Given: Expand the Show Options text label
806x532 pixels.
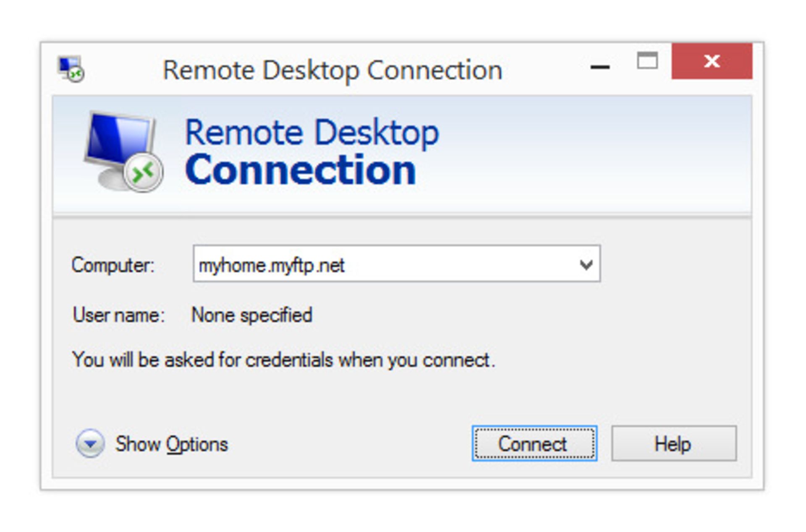Looking at the screenshot, I should click(x=172, y=444).
